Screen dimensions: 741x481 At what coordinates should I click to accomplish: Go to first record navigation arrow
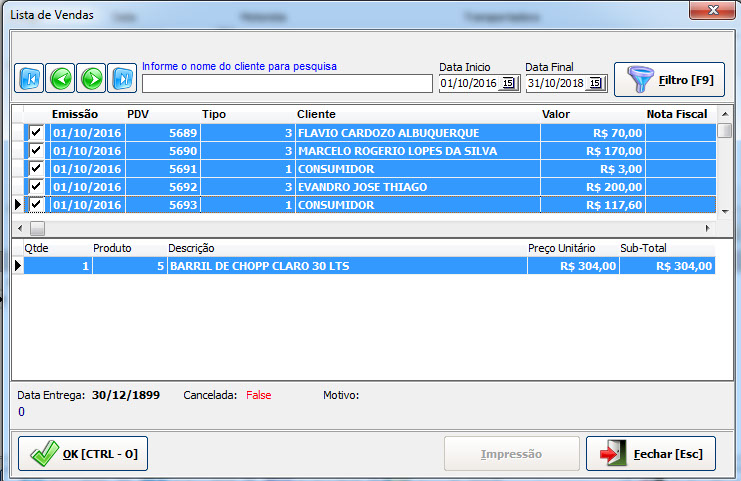point(29,78)
